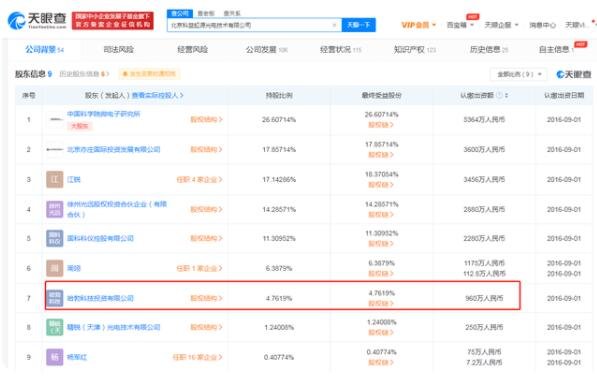Open the 经营风险 tab
Image resolution: width=597 pixels, height=384 pixels.
click(193, 49)
